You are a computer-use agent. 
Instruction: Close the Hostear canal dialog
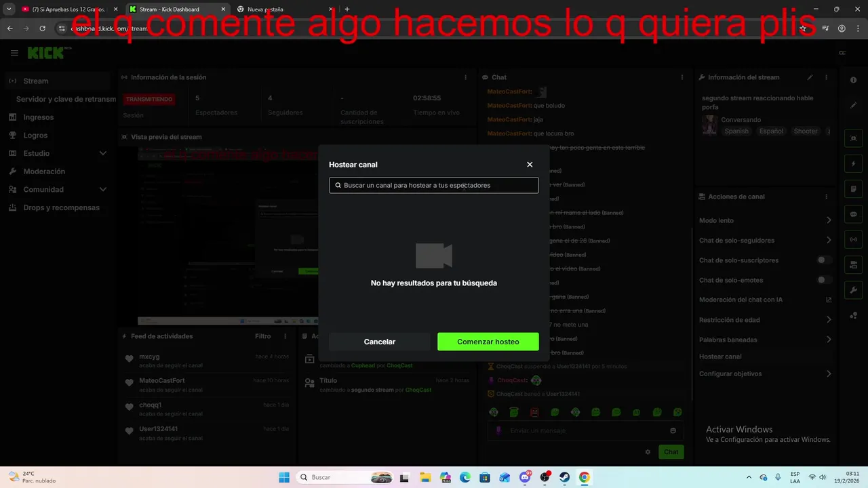click(x=530, y=165)
